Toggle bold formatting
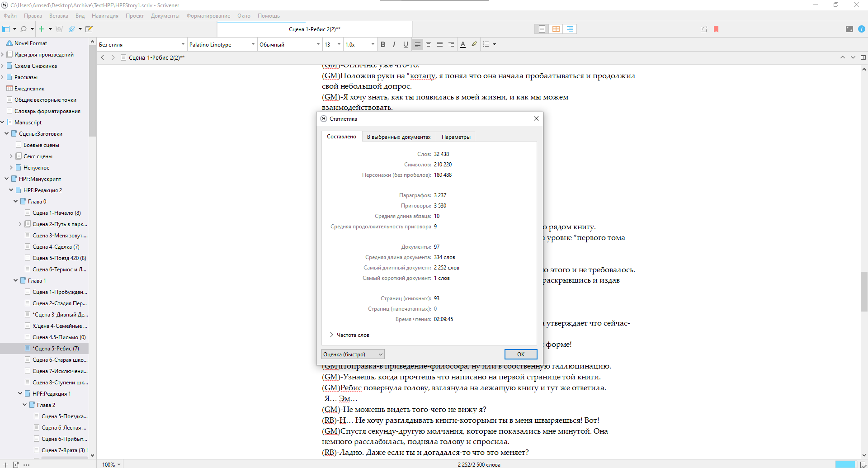 click(383, 44)
